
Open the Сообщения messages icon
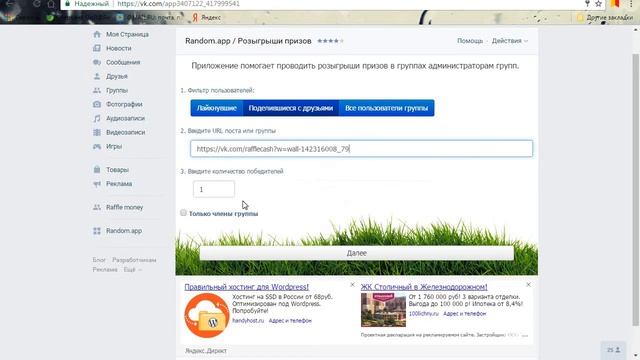click(x=97, y=62)
